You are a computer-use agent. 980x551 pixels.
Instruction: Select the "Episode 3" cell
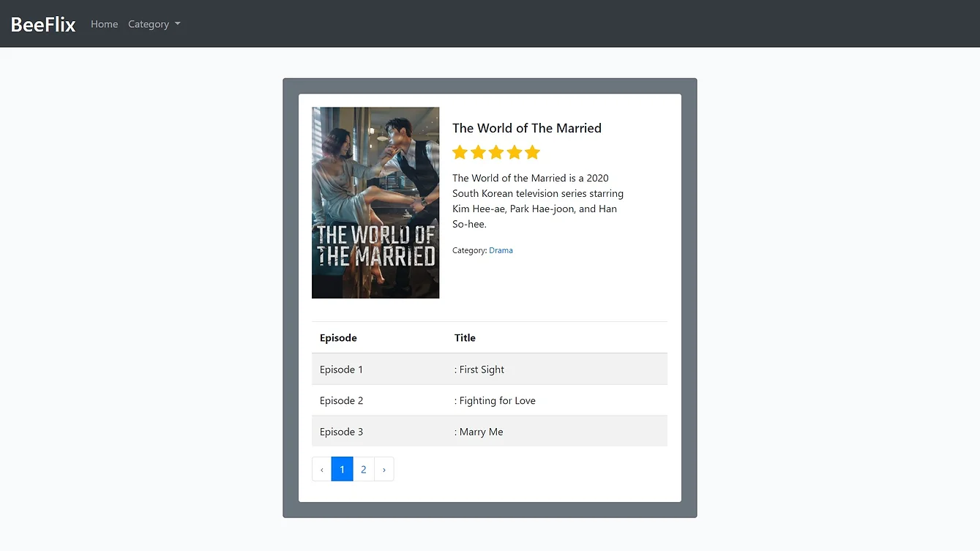tap(379, 432)
